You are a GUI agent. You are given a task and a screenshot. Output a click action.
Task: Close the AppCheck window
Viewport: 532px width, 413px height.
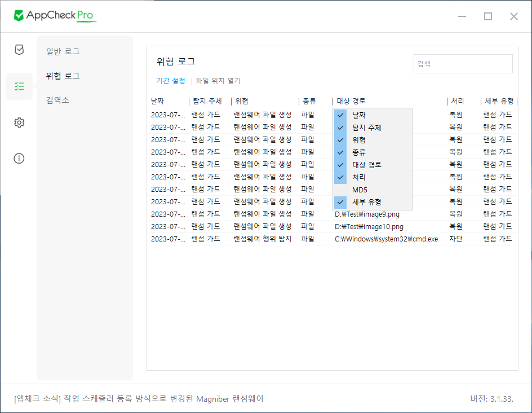coord(513,16)
